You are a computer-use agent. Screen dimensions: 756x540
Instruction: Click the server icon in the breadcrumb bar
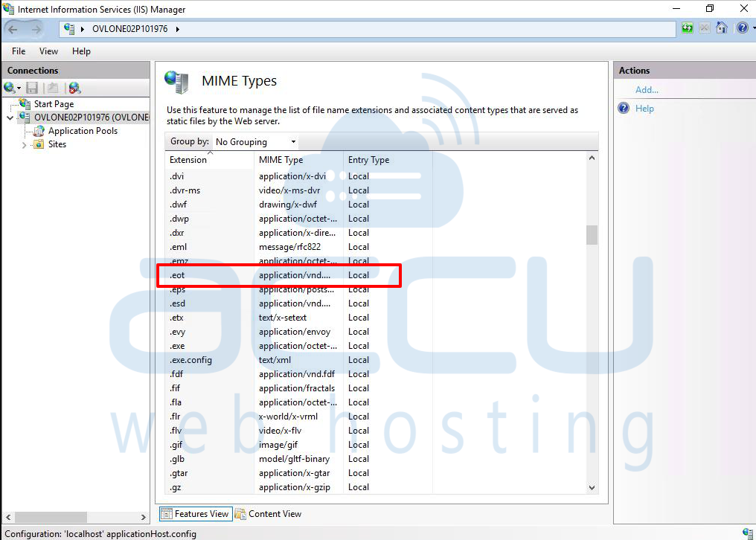(x=71, y=28)
